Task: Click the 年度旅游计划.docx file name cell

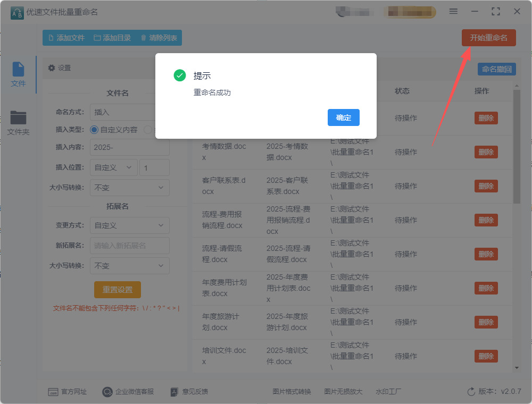Action: (x=221, y=322)
